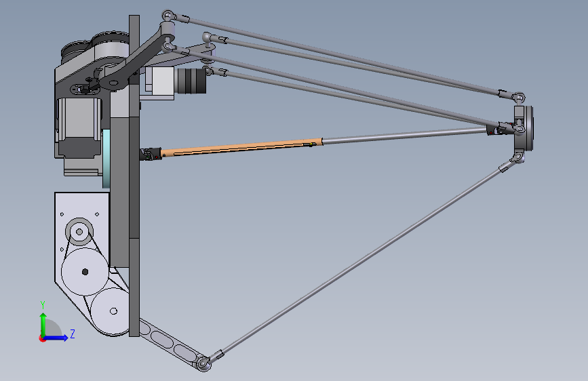588x381 pixels.
Task: Pick the dark upper crank arm
Action: tap(136, 61)
